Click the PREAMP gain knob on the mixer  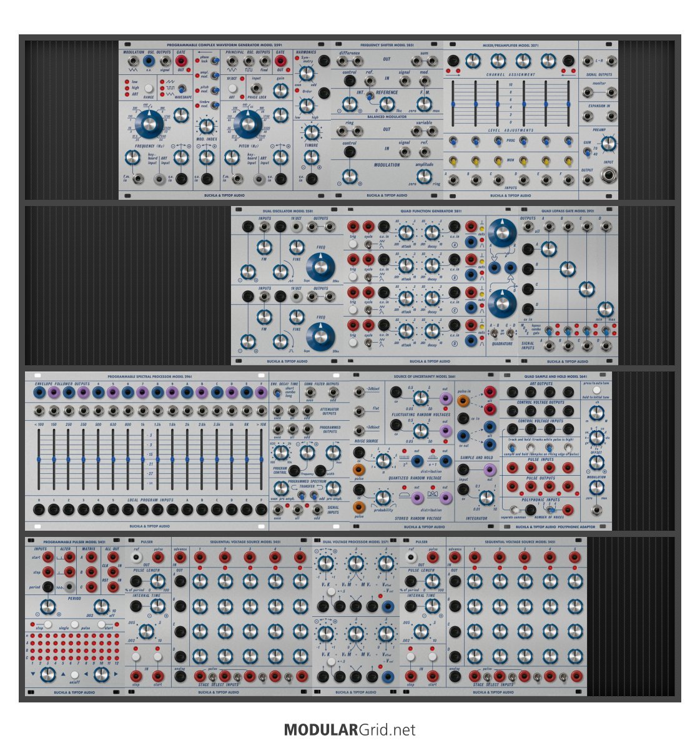(609, 143)
